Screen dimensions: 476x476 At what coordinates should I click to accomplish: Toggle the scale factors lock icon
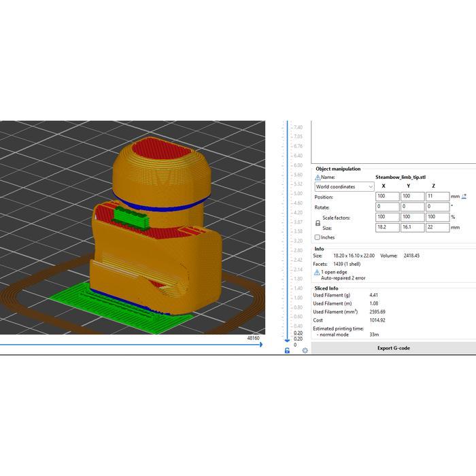318,222
